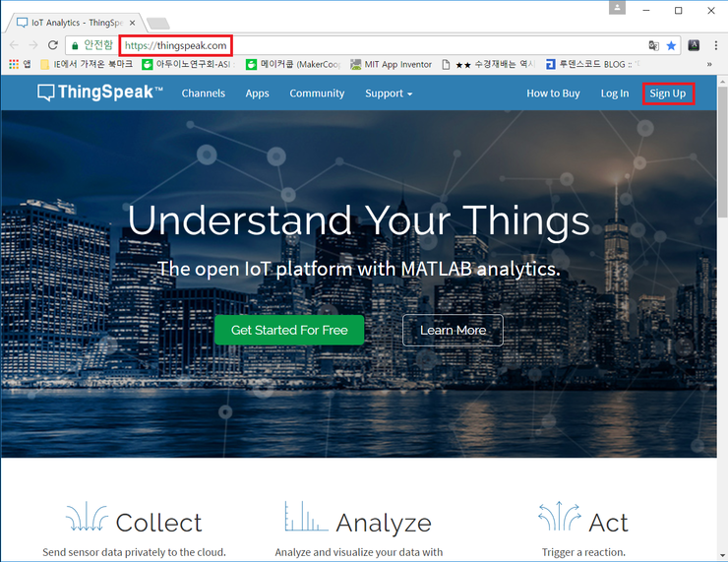Screen dimensions: 728x562
Task: Open the MIT App Inventor bookmark
Action: (391, 64)
